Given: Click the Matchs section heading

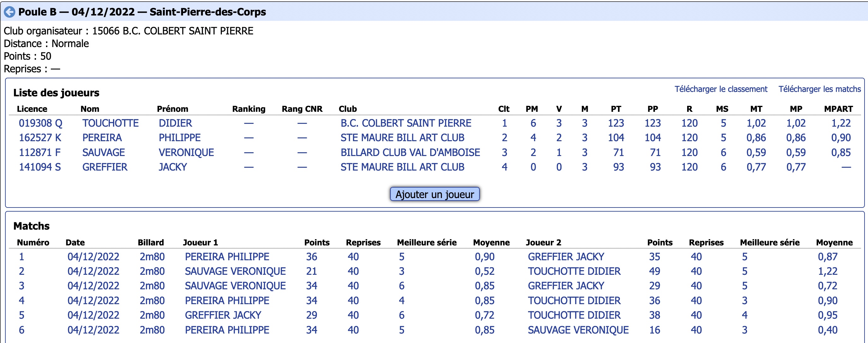Looking at the screenshot, I should click(31, 226).
